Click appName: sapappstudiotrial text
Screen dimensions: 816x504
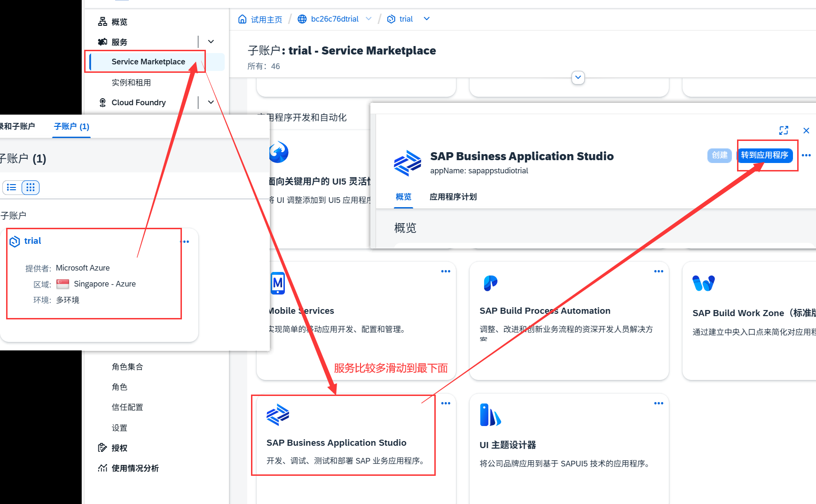pyautogui.click(x=479, y=171)
